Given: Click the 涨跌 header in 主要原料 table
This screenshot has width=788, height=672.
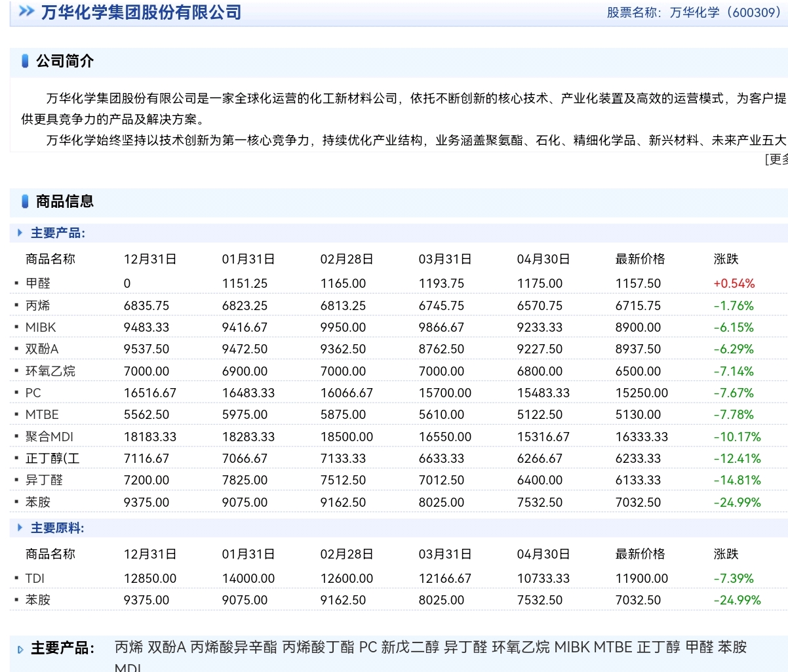Looking at the screenshot, I should coord(726,554).
